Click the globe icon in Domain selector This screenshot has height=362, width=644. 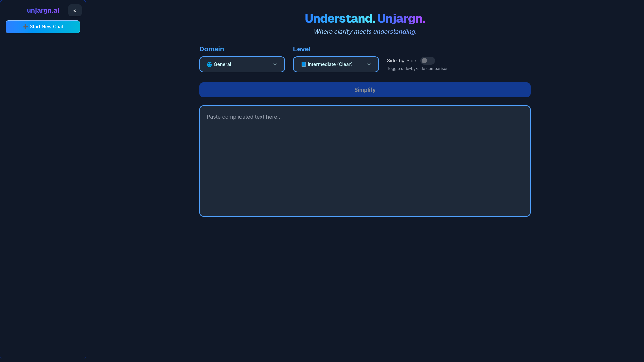[209, 64]
